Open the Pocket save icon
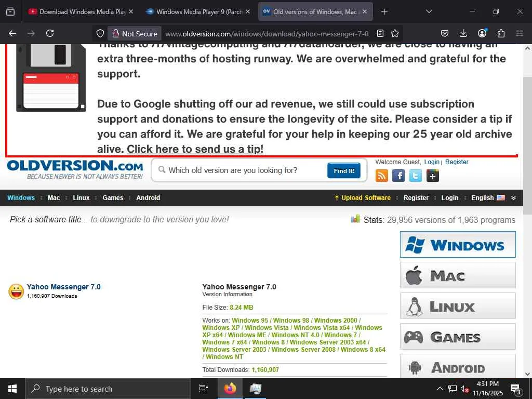Viewport: 532px width, 399px height. coord(445,33)
